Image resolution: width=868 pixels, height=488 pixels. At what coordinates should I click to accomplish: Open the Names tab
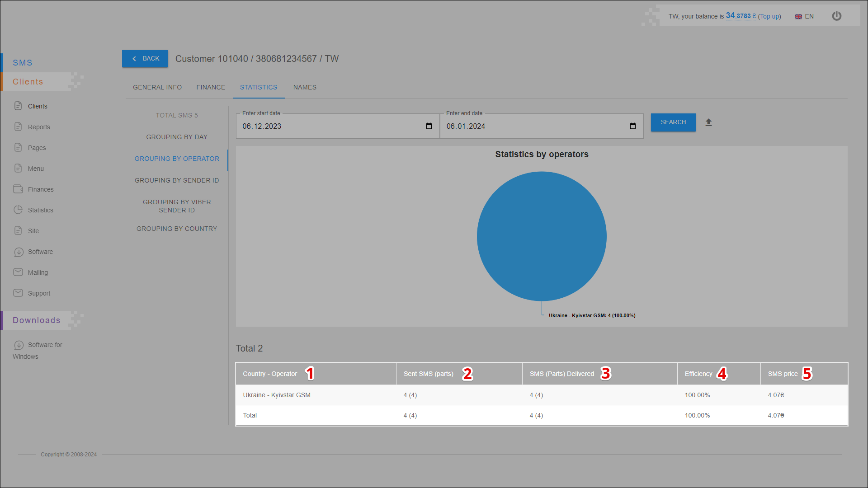click(x=305, y=87)
